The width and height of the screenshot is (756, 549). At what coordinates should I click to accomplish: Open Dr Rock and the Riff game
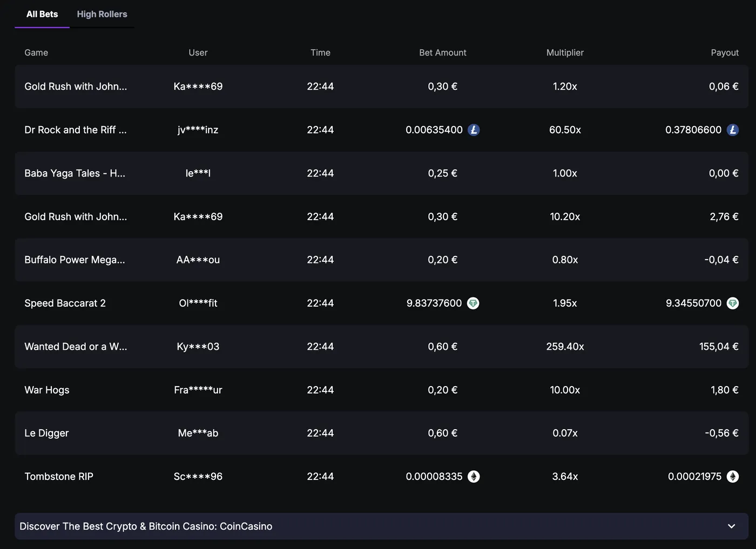tap(76, 130)
